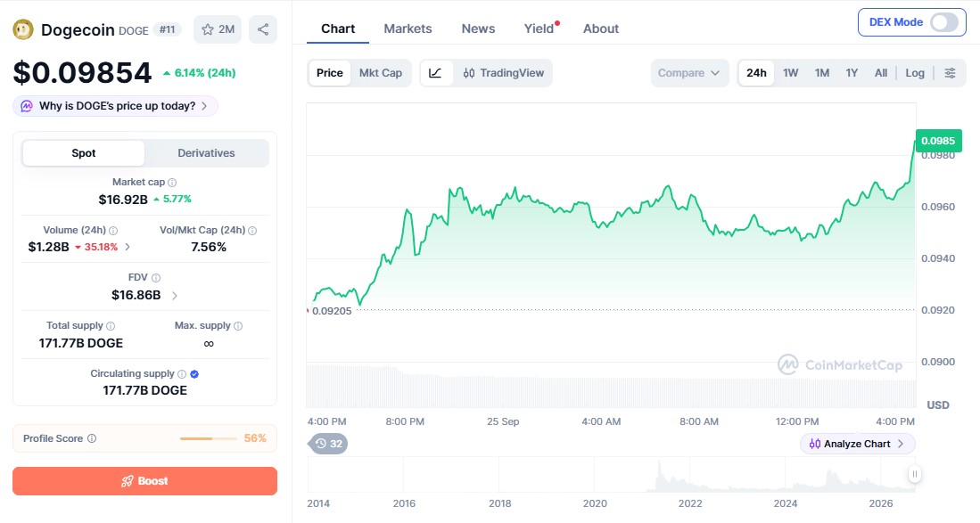Set chart range to 1Y

(852, 73)
